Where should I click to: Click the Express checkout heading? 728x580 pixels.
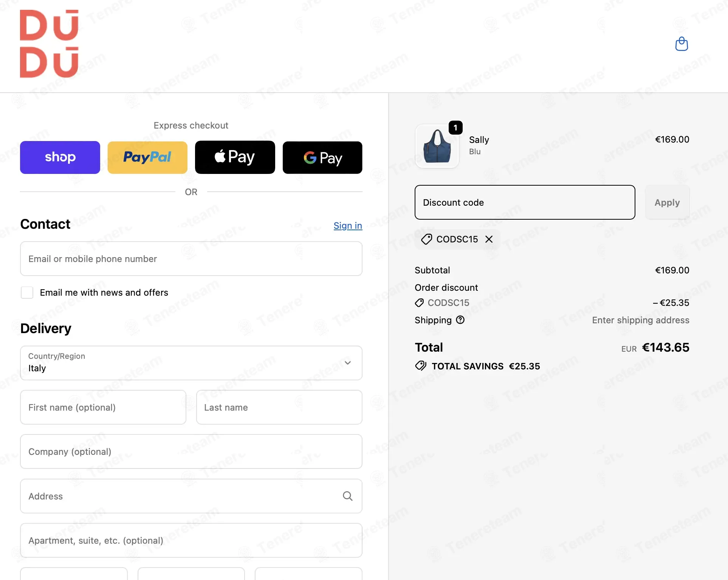tap(191, 126)
